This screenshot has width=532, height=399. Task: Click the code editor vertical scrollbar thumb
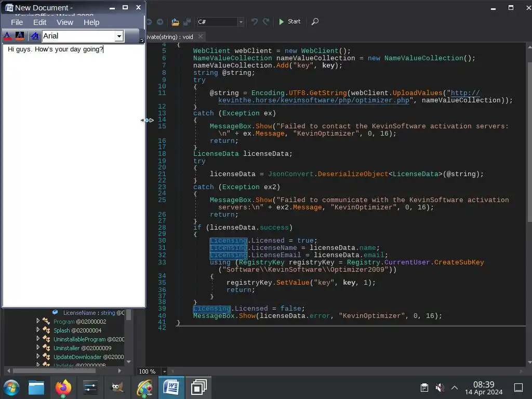529,142
